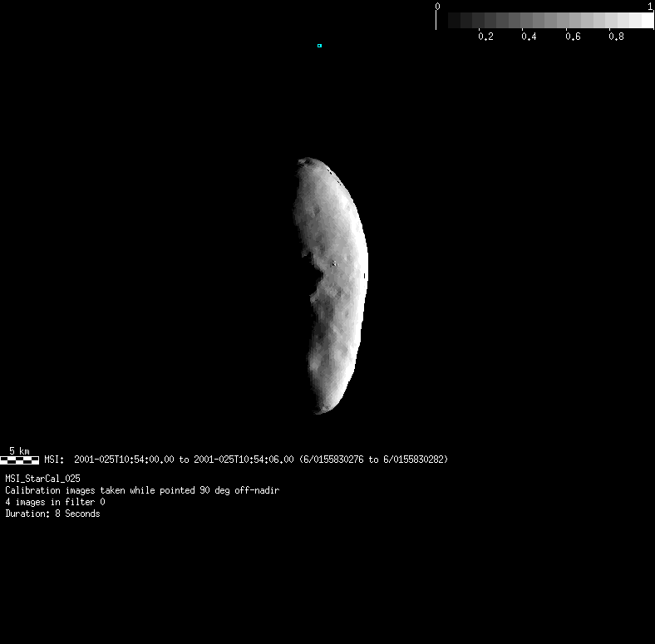
Task: Click the MSI_StarCal_025 sequence name
Action: (43, 479)
